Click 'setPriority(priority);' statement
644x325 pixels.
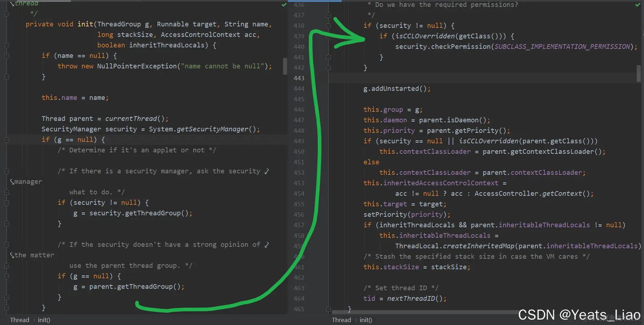click(407, 215)
